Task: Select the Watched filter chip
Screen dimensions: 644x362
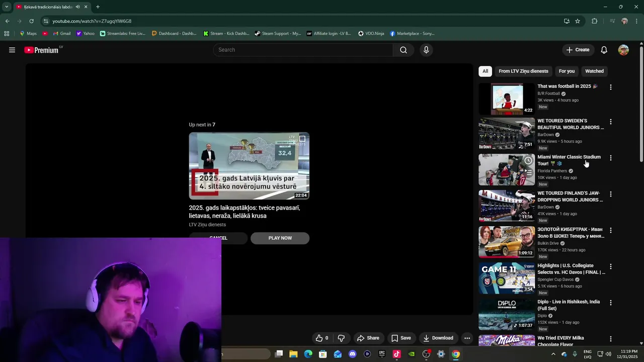Action: (594, 71)
